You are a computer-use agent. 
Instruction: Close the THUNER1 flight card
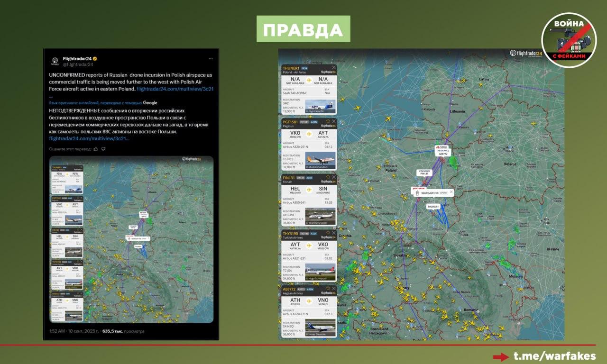point(333,68)
